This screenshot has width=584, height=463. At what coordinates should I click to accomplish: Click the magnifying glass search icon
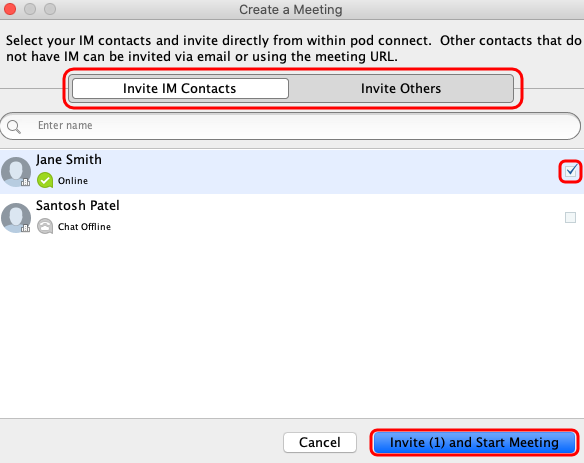pyautogui.click(x=14, y=127)
